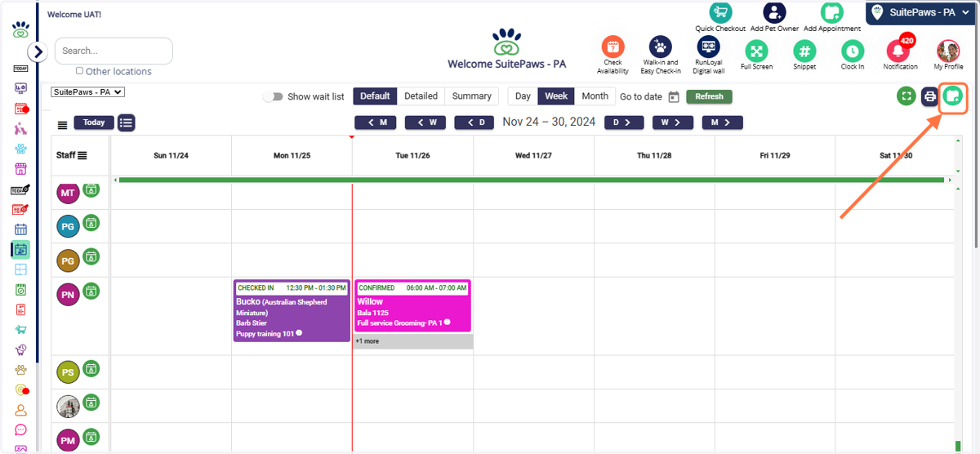This screenshot has height=454, width=980.
Task: Click in the Search field
Action: (x=114, y=51)
